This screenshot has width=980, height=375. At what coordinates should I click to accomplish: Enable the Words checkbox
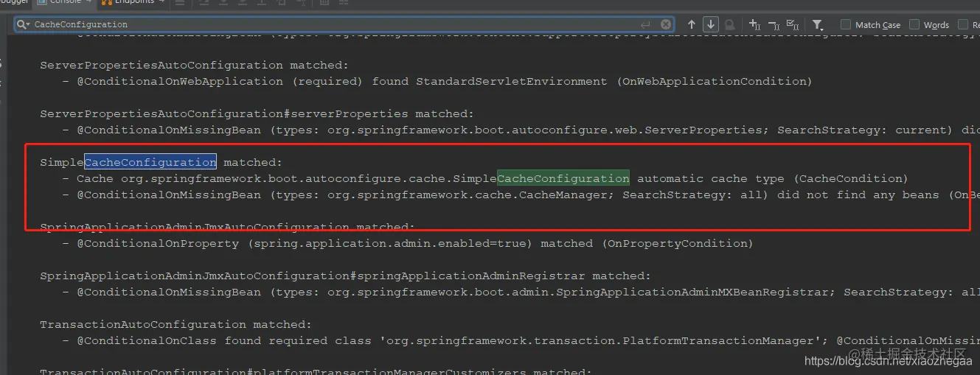(914, 24)
